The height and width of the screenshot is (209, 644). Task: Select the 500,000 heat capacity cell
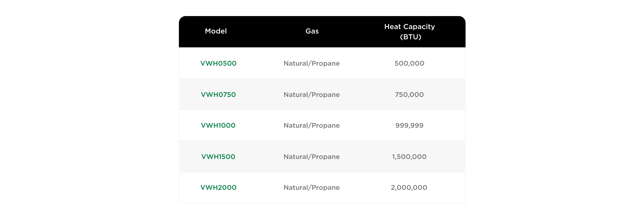pyautogui.click(x=409, y=63)
